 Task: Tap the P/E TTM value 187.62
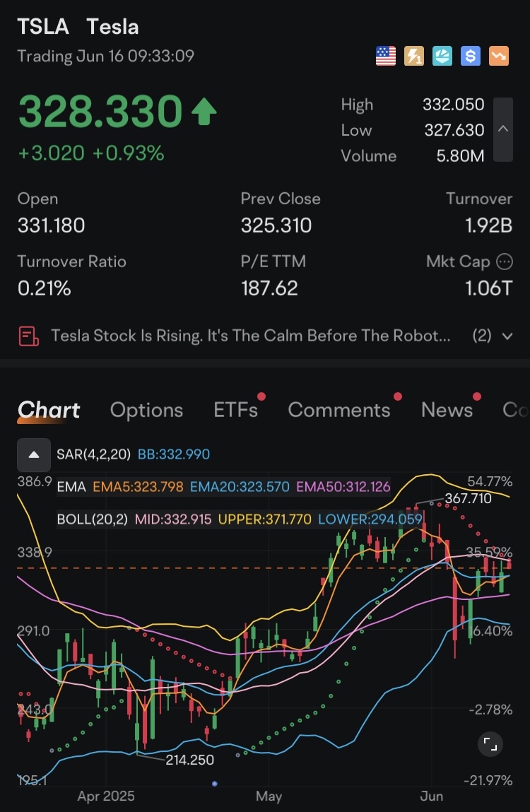coord(269,288)
